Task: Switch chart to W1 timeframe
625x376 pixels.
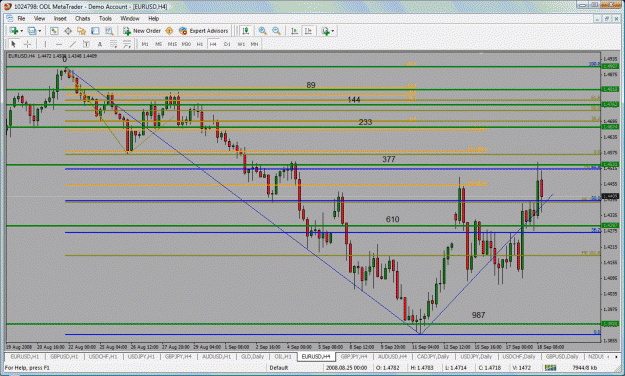Action: tap(241, 44)
